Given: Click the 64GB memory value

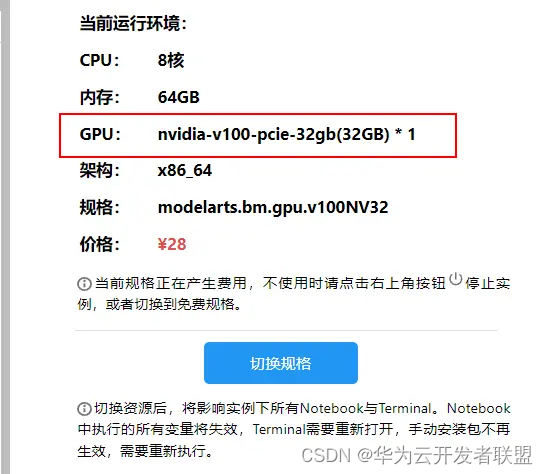Looking at the screenshot, I should [179, 97].
